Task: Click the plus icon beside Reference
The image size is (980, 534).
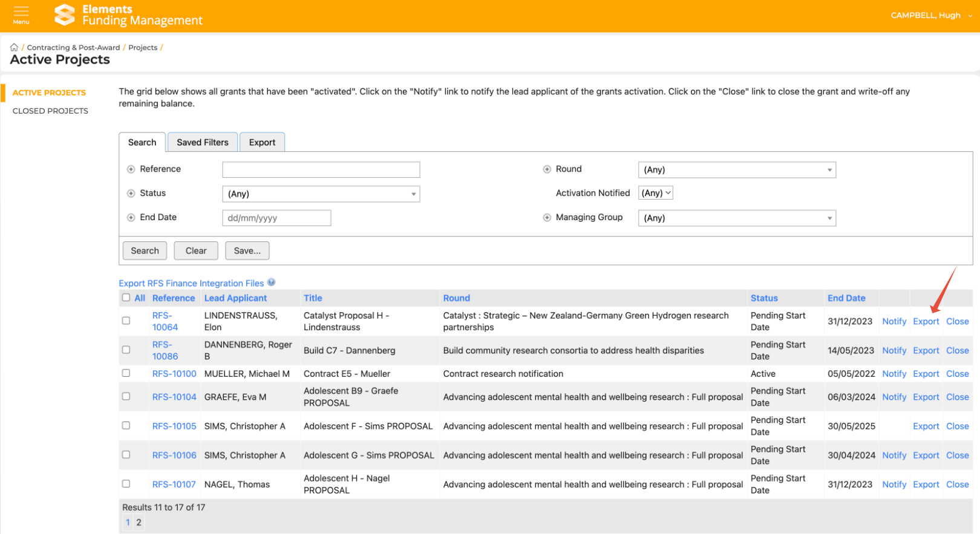Action: pos(131,169)
